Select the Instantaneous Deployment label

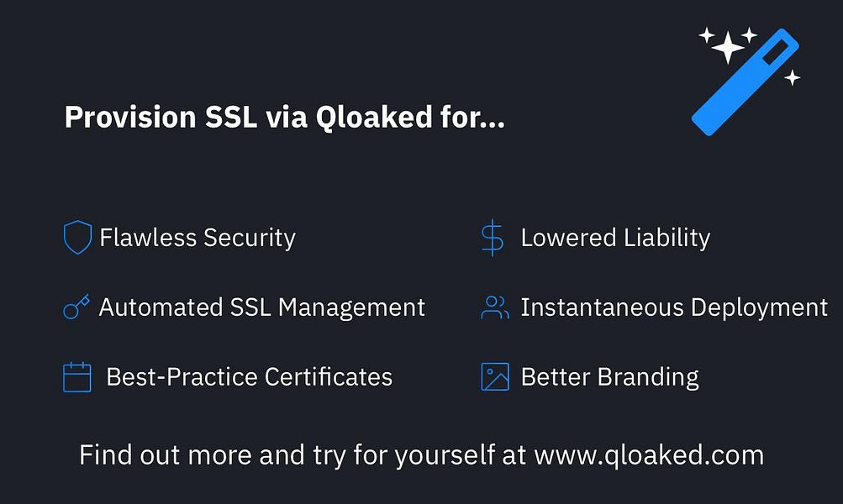tap(674, 308)
